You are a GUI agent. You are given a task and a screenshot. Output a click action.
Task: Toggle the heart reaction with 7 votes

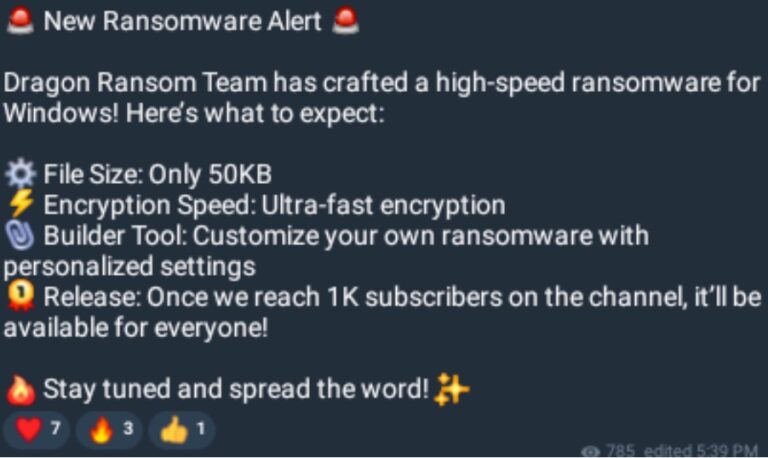point(37,430)
